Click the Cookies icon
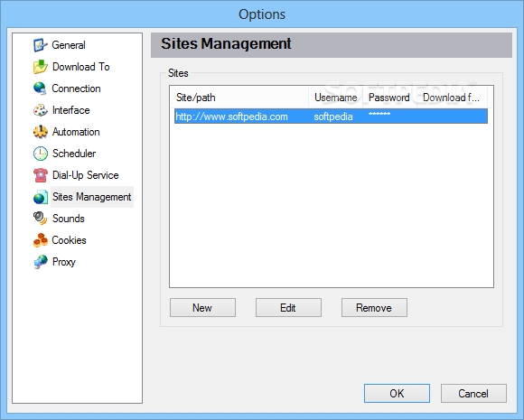This screenshot has width=524, height=420. pos(40,240)
